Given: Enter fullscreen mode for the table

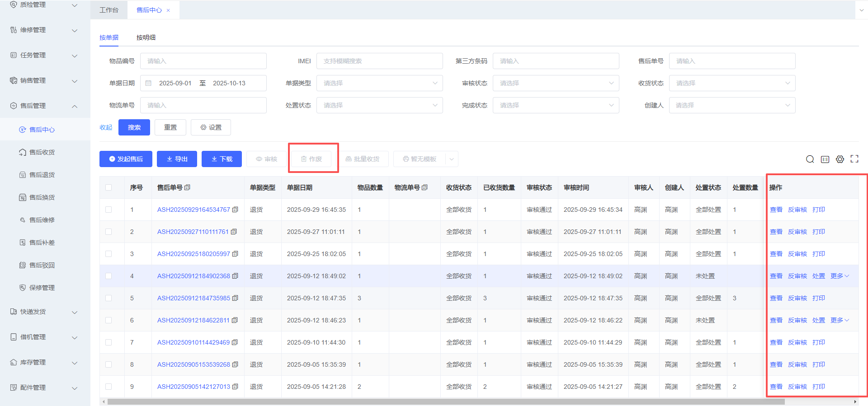Looking at the screenshot, I should 854,159.
